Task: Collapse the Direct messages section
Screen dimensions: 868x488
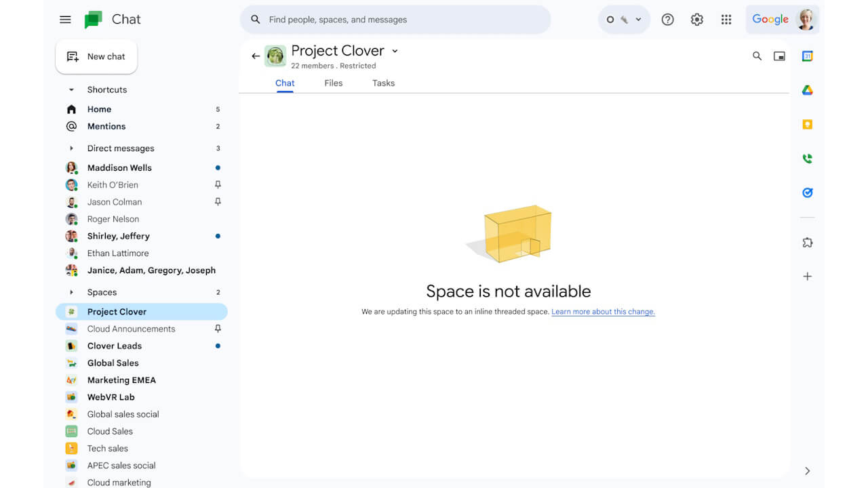Action: tap(72, 148)
